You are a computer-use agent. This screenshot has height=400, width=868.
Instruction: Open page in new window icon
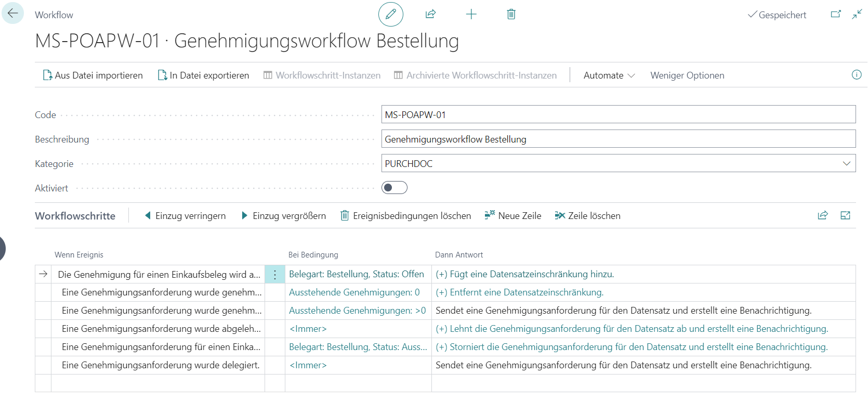pos(836,14)
